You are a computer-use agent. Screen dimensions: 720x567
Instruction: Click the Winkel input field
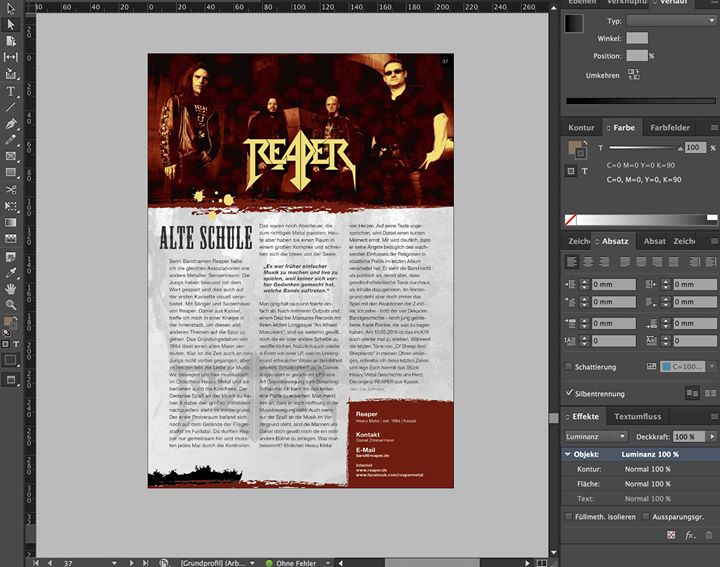(x=636, y=38)
